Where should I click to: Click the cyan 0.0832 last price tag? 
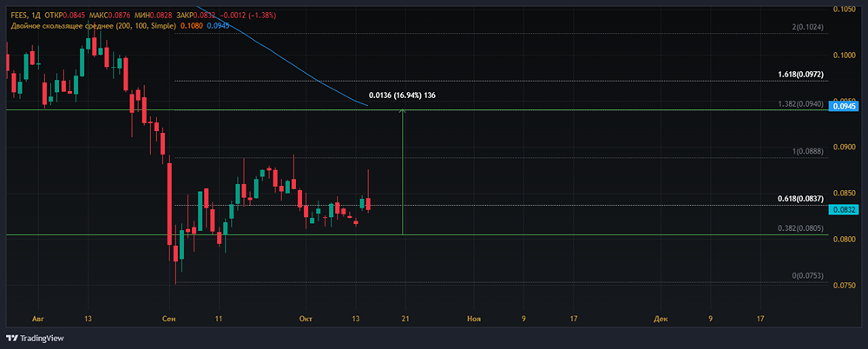(843, 209)
